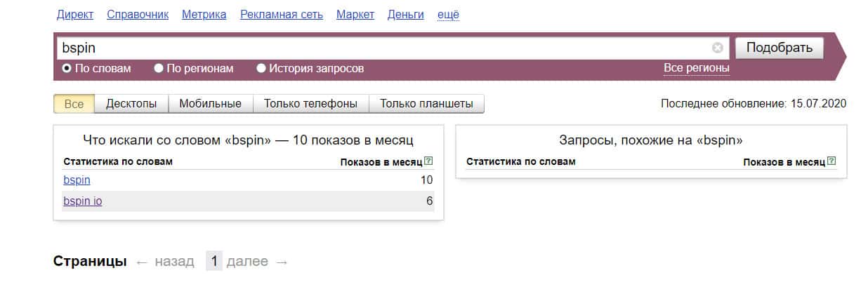The height and width of the screenshot is (301, 868).
Task: Click help icon in similar queries table header
Action: (831, 161)
